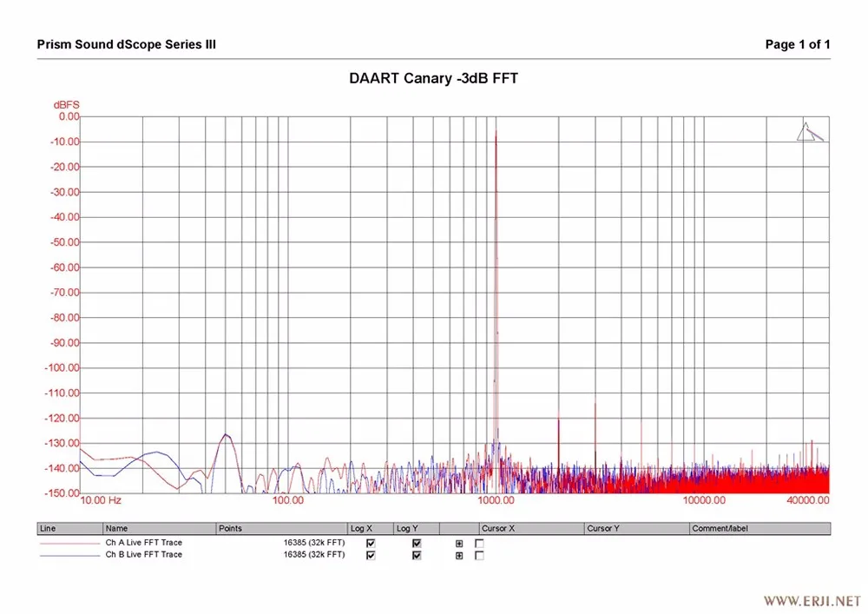Click Ch B points value '16385 (32k FFT)'

[314, 554]
